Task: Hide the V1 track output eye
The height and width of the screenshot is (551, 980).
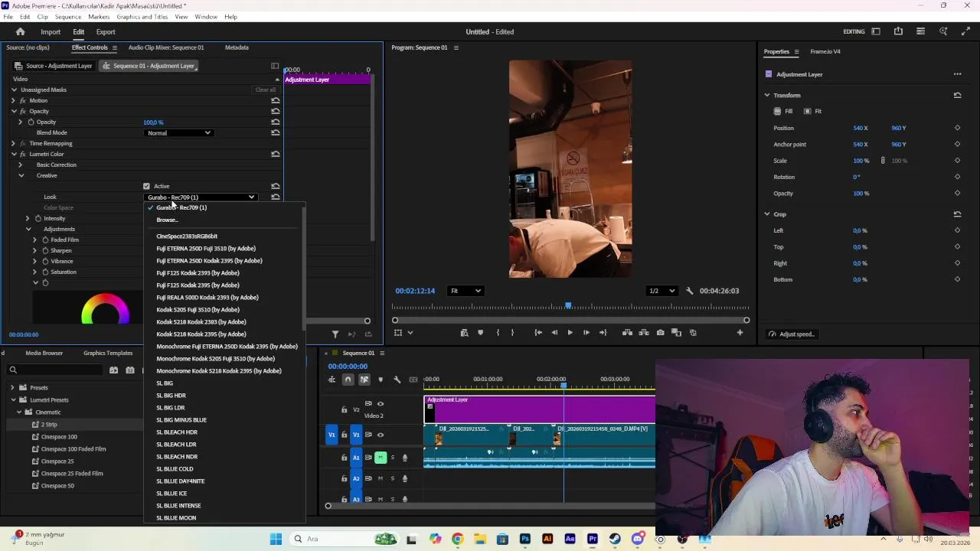Action: coord(381,435)
